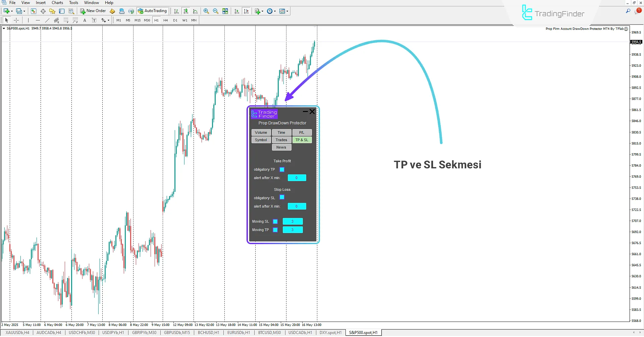Select the Trades tab in the panel
The image size is (644, 337).
(x=281, y=140)
